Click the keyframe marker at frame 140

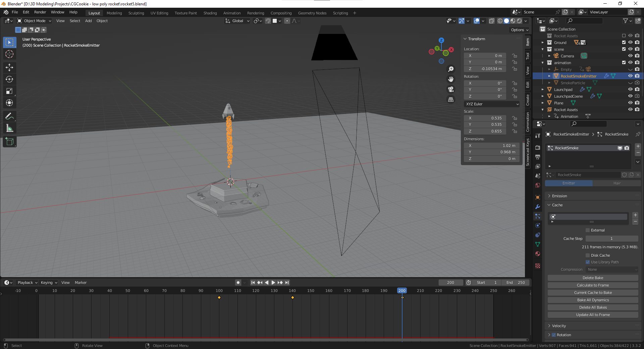point(292,298)
